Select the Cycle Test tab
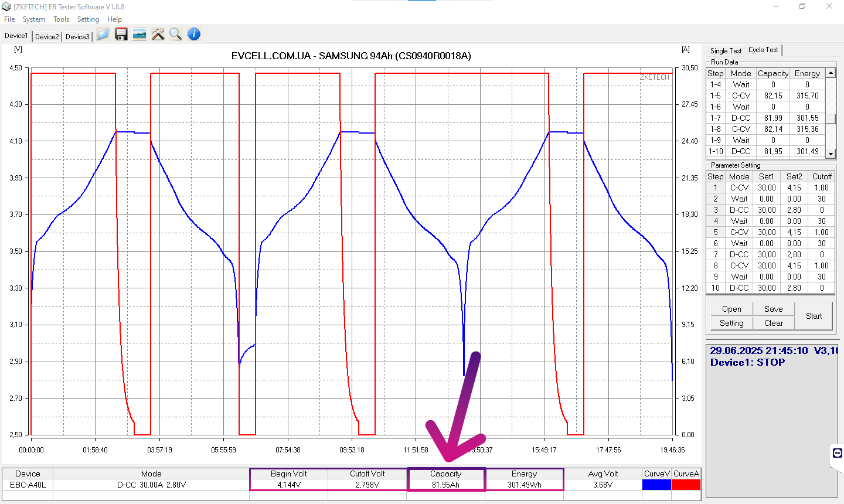Viewport: 844px width, 504px height. 763,50
